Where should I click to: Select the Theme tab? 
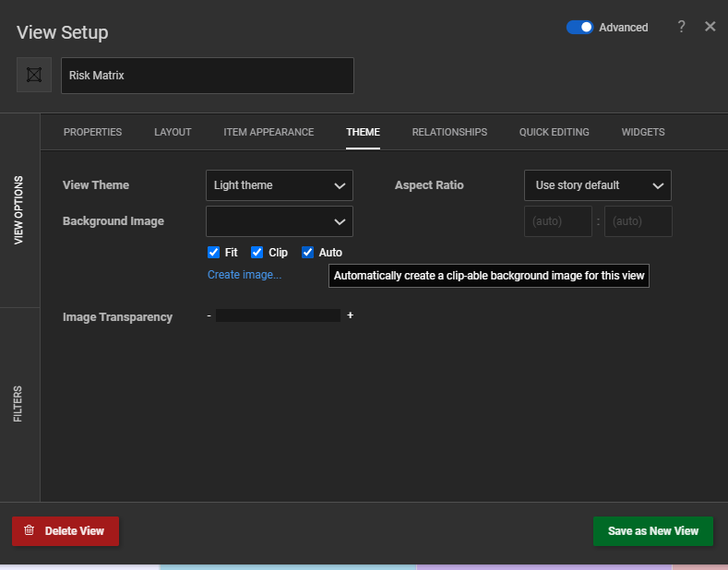click(363, 132)
